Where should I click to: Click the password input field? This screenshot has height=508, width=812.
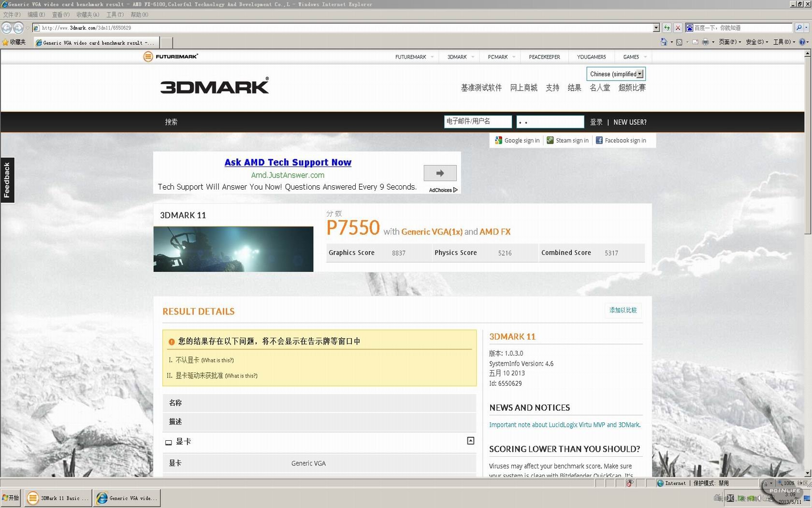click(x=551, y=121)
